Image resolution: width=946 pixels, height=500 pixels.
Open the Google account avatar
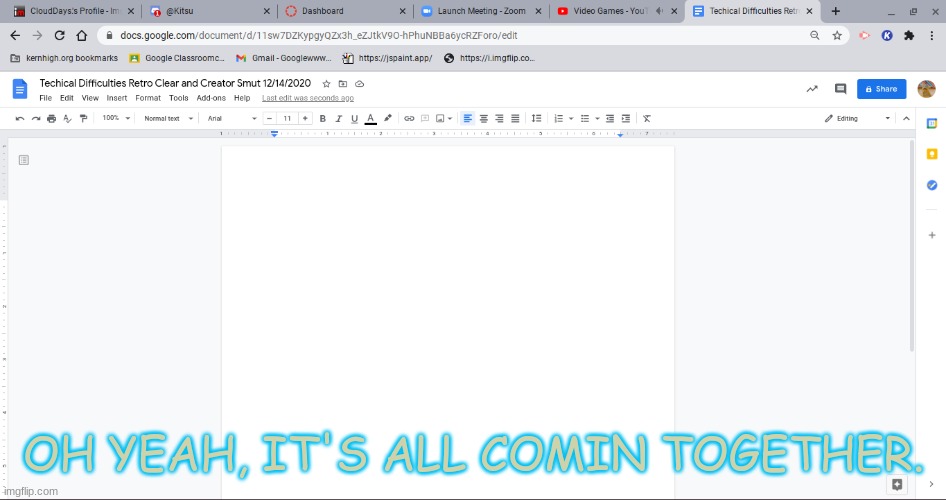click(x=926, y=89)
